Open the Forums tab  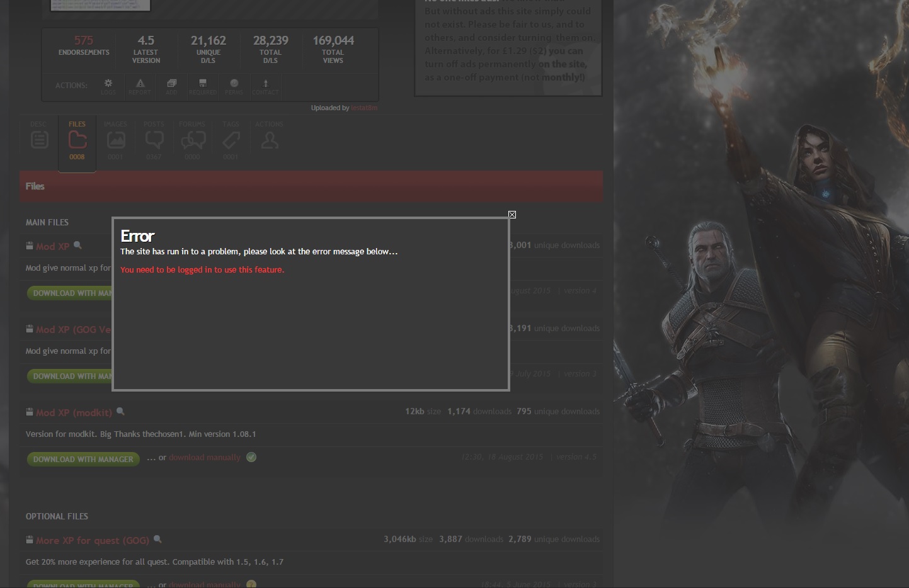click(192, 141)
